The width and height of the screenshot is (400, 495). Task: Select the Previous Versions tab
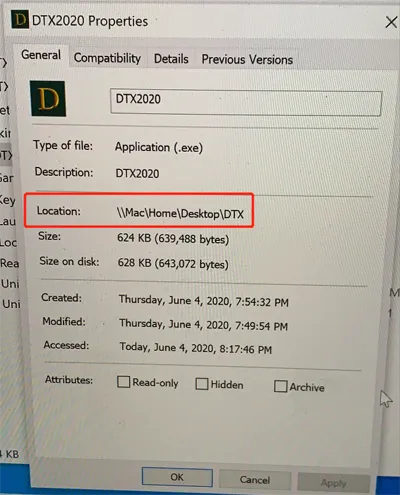(x=247, y=60)
